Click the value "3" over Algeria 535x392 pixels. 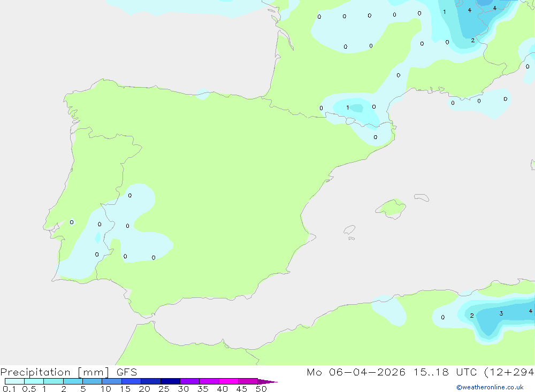point(501,313)
